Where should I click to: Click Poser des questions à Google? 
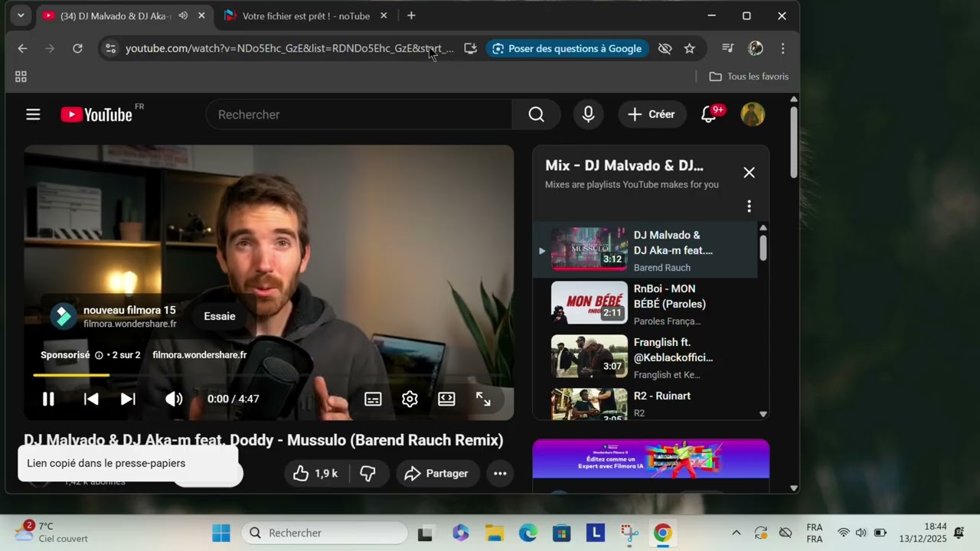click(567, 48)
